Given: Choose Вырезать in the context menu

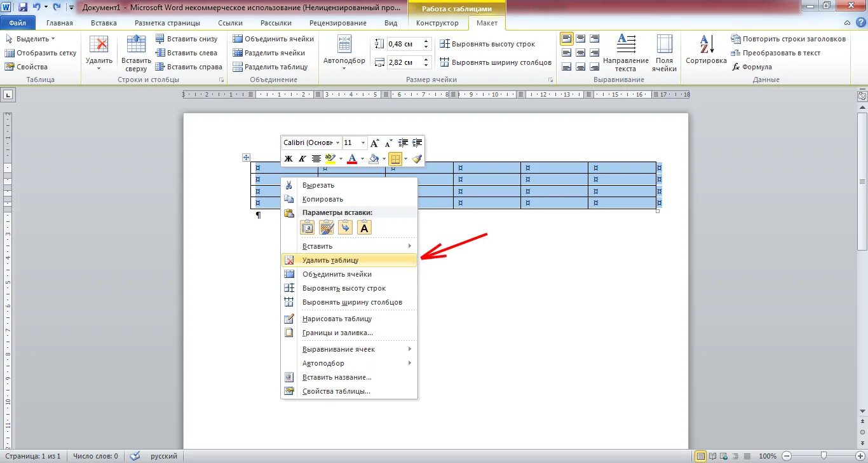Looking at the screenshot, I should [x=349, y=185].
